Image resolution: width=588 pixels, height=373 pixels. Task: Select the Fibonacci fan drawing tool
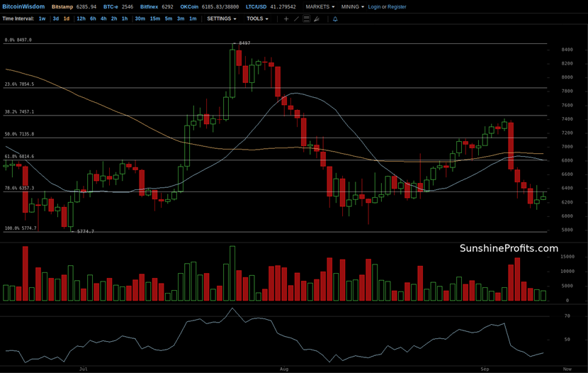point(316,19)
